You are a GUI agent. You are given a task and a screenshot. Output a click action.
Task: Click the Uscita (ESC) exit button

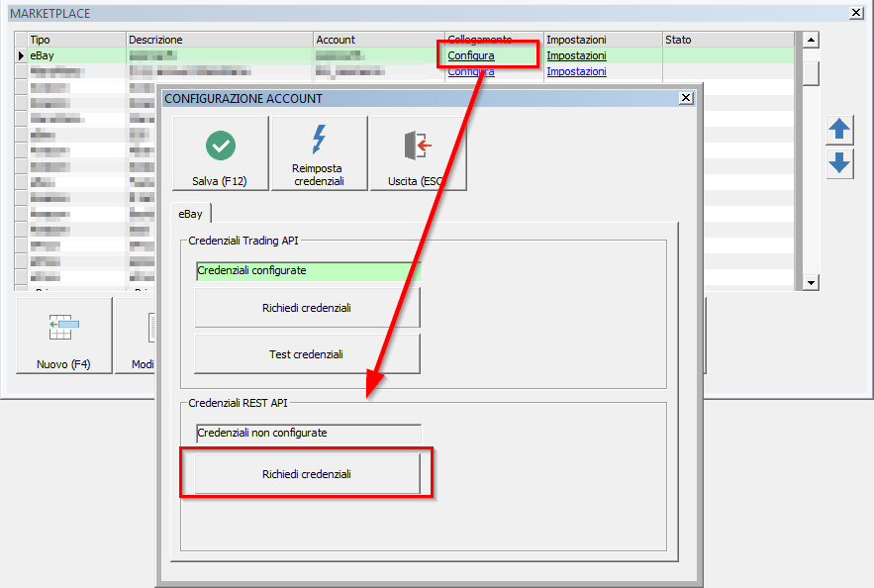[x=418, y=153]
